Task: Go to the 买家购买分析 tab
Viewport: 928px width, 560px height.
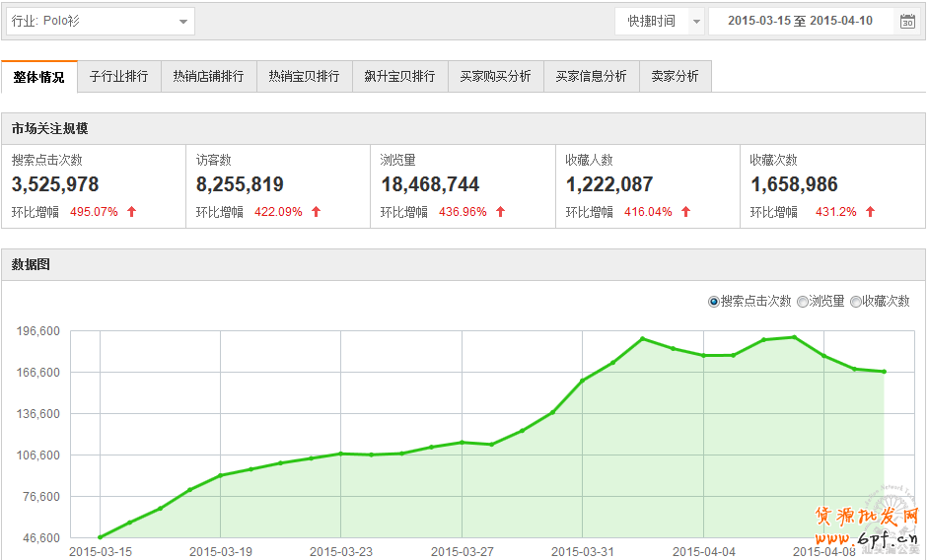Action: coord(495,77)
